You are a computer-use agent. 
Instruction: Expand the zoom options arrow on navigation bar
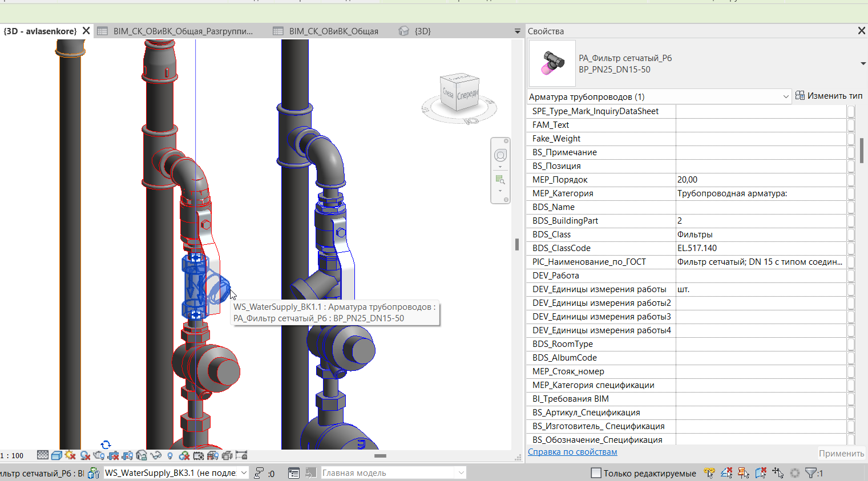click(500, 191)
